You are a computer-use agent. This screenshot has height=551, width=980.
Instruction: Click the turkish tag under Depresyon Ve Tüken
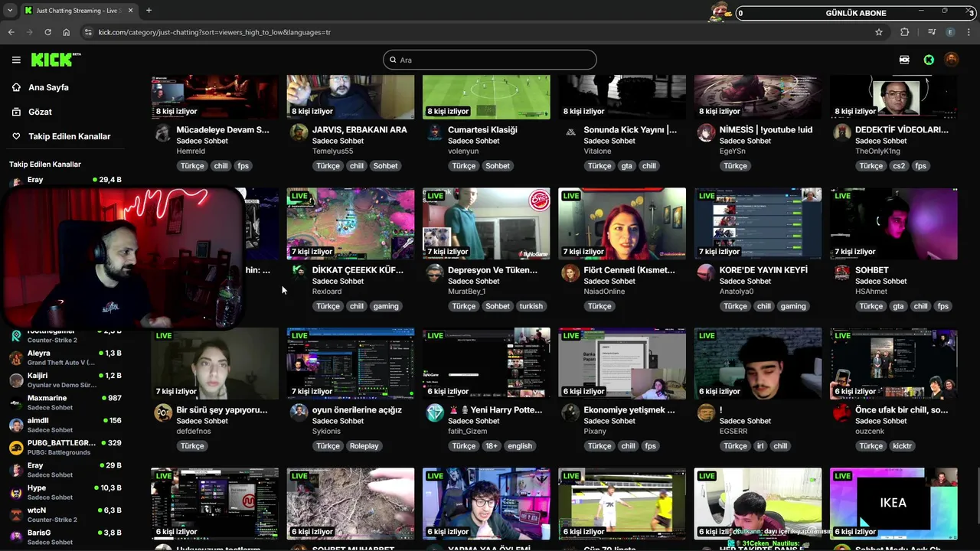531,306
